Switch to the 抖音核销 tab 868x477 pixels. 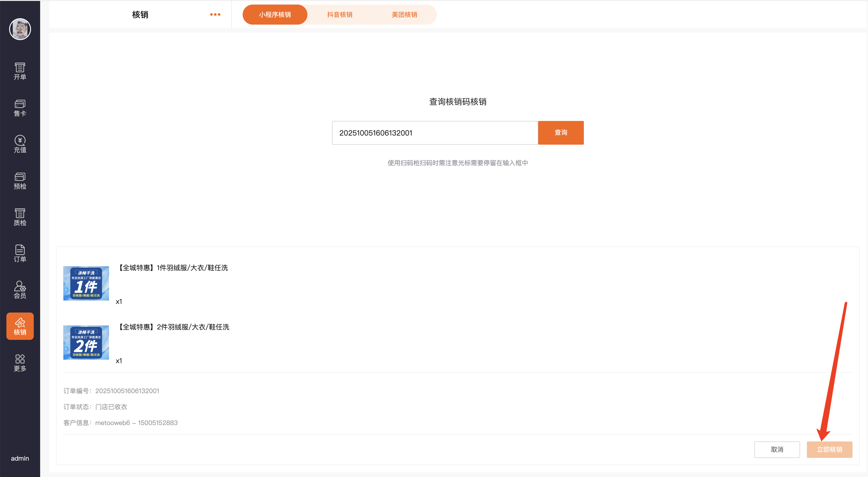[x=339, y=15]
